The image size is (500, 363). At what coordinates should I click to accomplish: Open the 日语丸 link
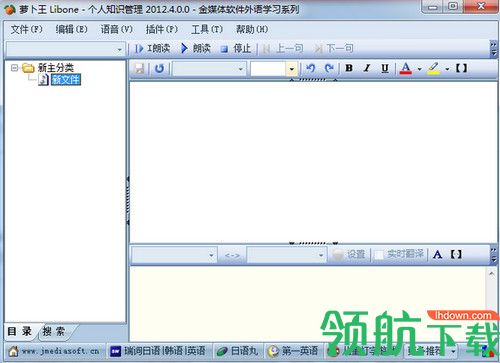pyautogui.click(x=237, y=351)
